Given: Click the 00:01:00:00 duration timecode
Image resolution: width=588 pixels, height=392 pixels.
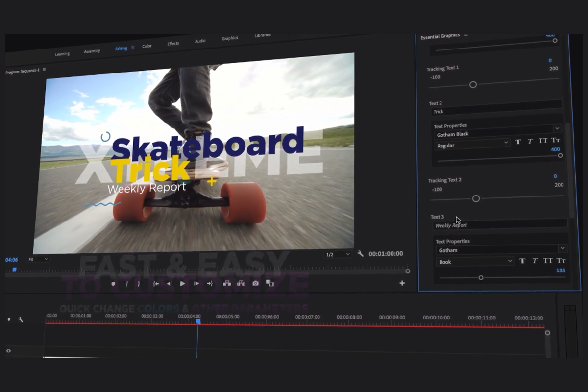Looking at the screenshot, I should 386,254.
